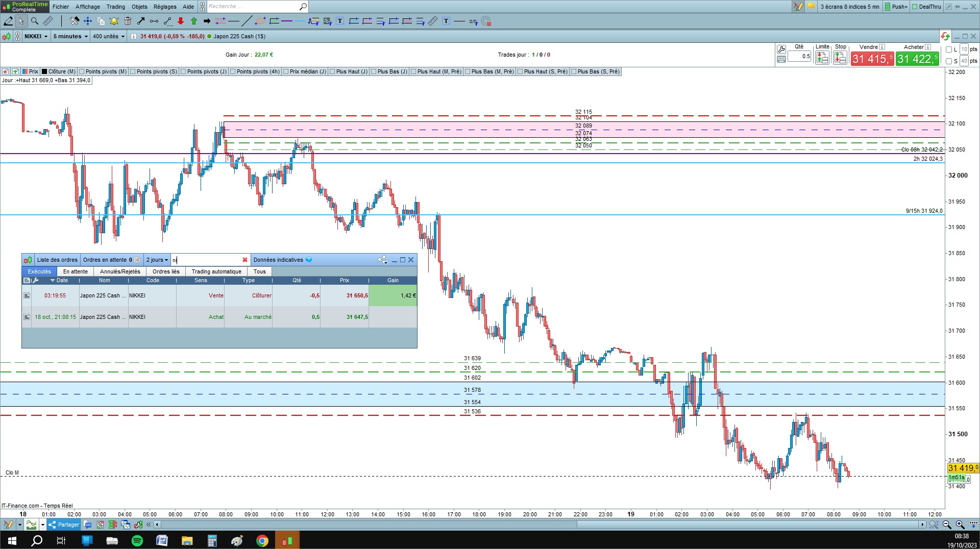
Task: Open the Réglages menu
Action: coord(165,7)
